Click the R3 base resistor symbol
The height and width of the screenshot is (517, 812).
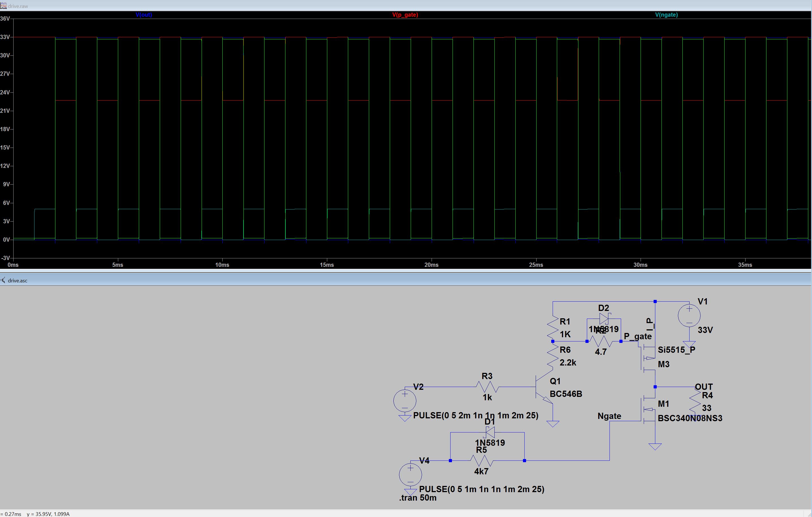pyautogui.click(x=487, y=387)
